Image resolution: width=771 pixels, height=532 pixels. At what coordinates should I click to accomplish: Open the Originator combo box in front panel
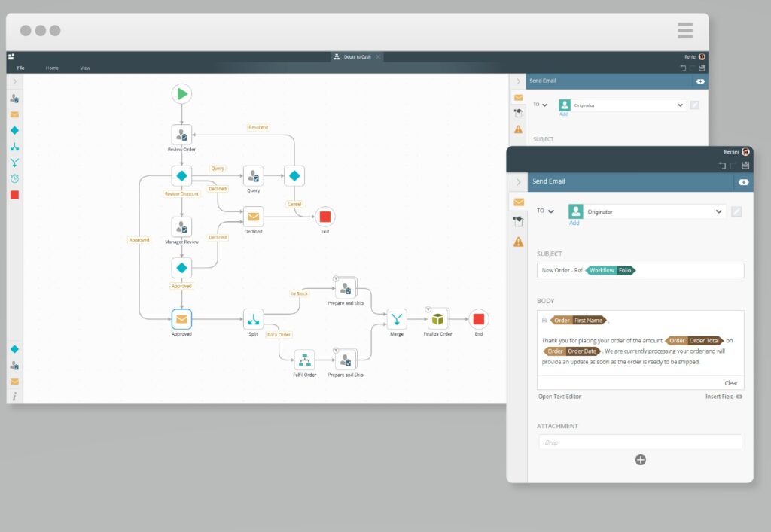point(648,212)
